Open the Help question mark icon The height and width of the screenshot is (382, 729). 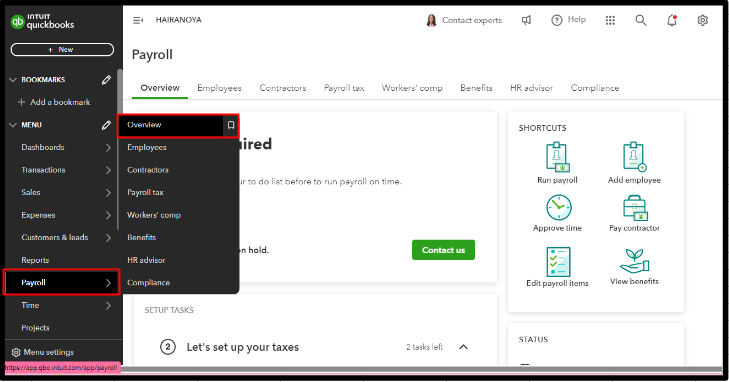coord(557,20)
